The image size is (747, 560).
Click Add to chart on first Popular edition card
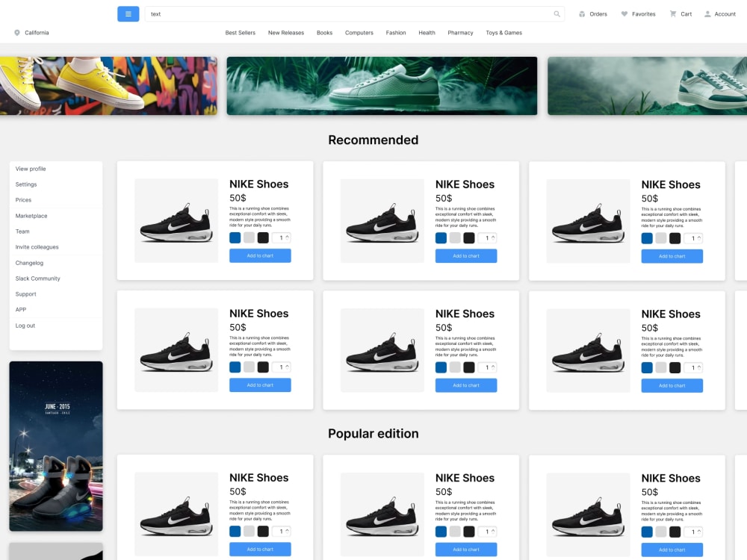tap(260, 550)
